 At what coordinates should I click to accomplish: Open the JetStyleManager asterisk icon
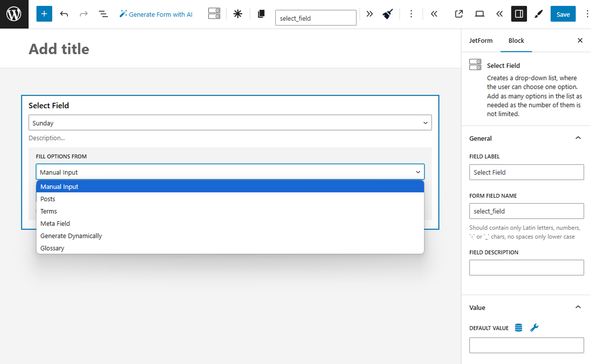click(237, 14)
